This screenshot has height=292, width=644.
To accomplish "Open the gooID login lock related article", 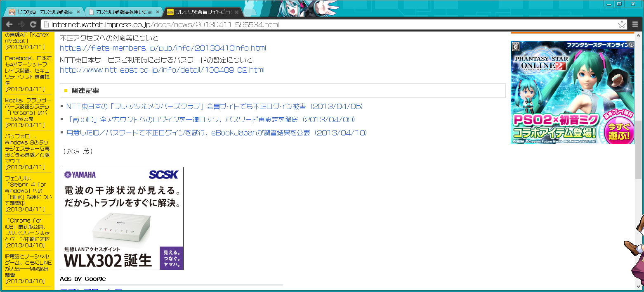I will coord(210,120).
